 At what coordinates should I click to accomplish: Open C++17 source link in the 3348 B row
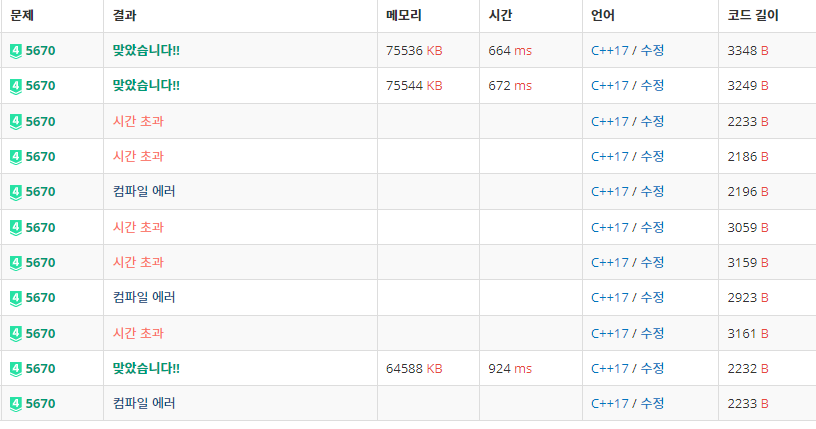[609, 51]
